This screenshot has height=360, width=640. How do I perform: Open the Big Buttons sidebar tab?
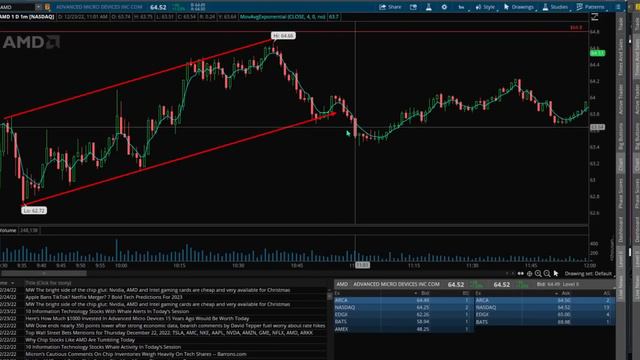tap(621, 136)
